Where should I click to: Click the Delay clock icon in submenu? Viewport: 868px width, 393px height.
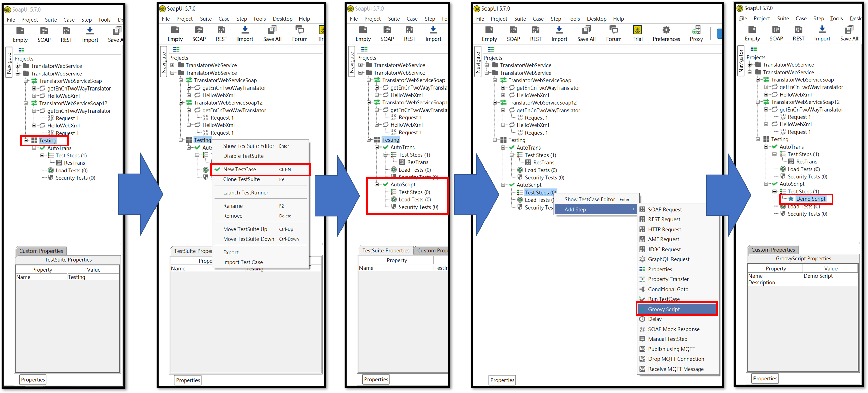point(642,319)
